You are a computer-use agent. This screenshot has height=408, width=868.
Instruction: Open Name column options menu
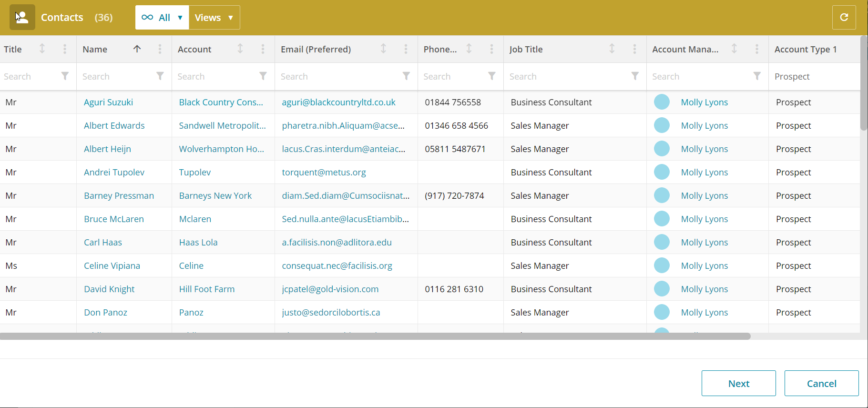(160, 49)
